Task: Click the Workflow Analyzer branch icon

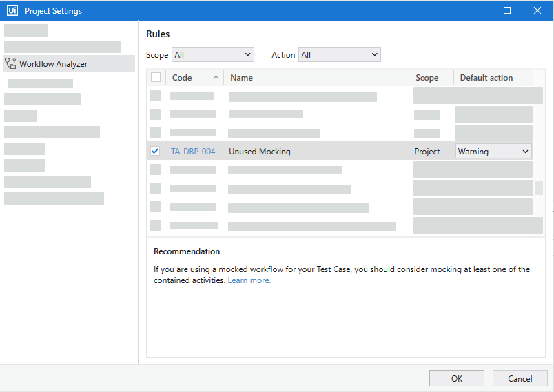Action: [x=10, y=64]
